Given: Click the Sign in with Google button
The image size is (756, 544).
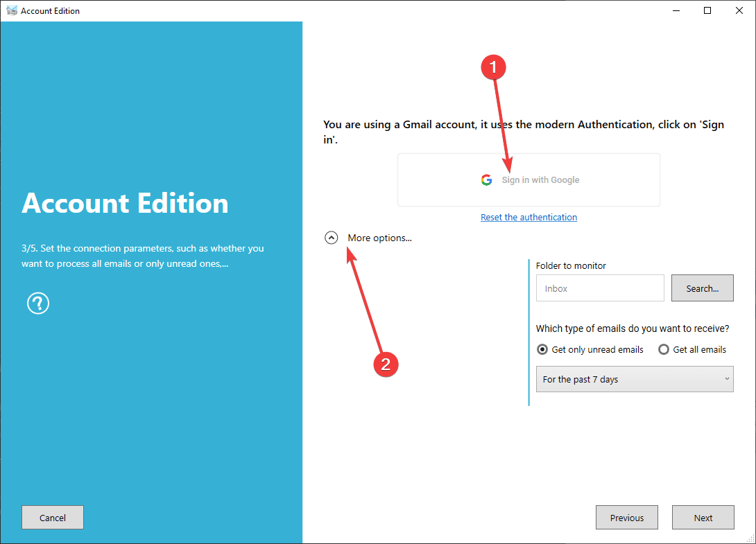Looking at the screenshot, I should 529,179.
